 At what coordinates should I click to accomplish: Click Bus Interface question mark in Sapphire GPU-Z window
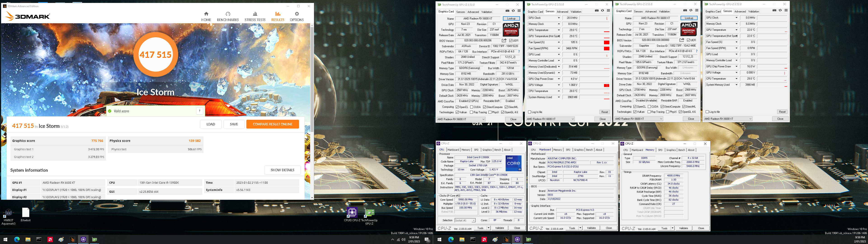[696, 51]
